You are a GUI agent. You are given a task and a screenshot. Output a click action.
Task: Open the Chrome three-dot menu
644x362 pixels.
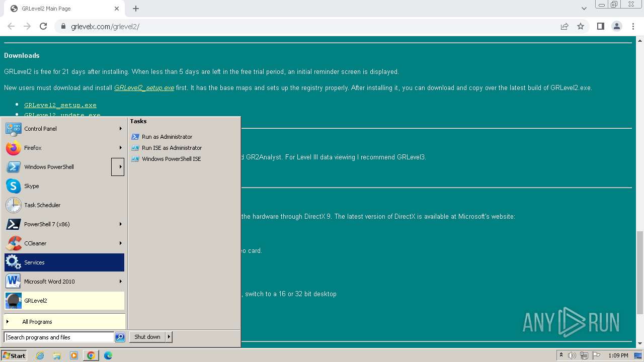[x=633, y=26]
